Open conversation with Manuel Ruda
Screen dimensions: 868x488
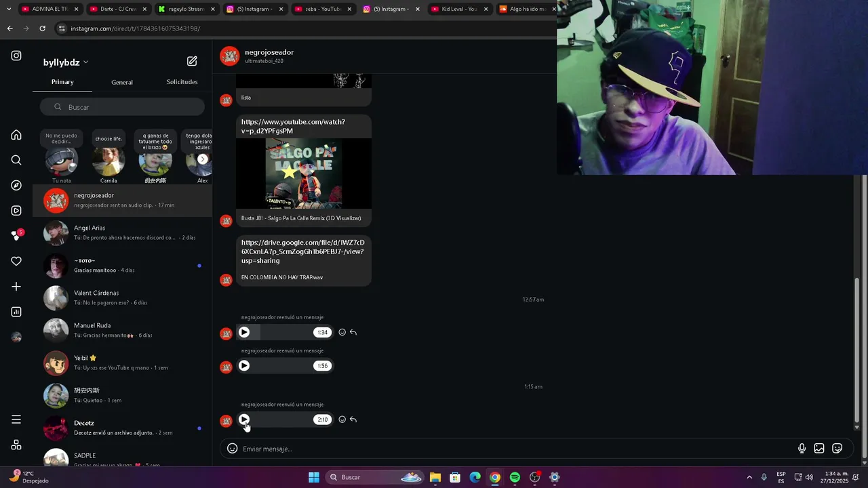[122, 331]
